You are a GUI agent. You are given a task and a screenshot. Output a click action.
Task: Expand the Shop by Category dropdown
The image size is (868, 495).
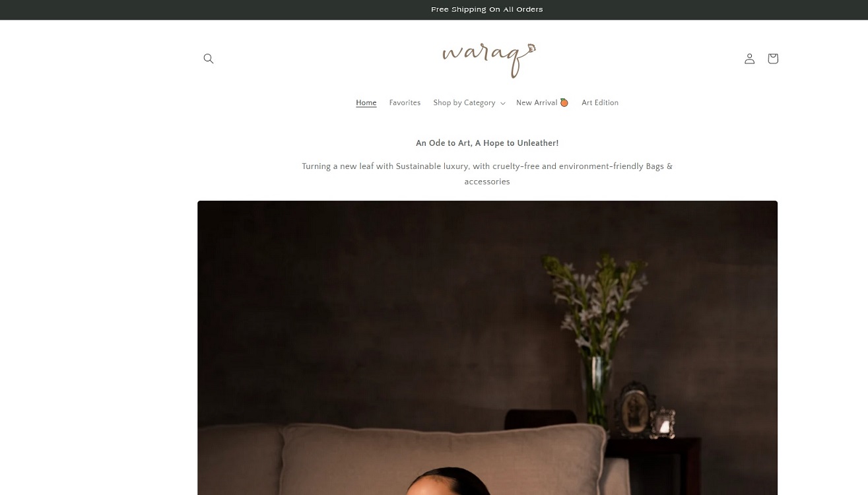pyautogui.click(x=469, y=103)
